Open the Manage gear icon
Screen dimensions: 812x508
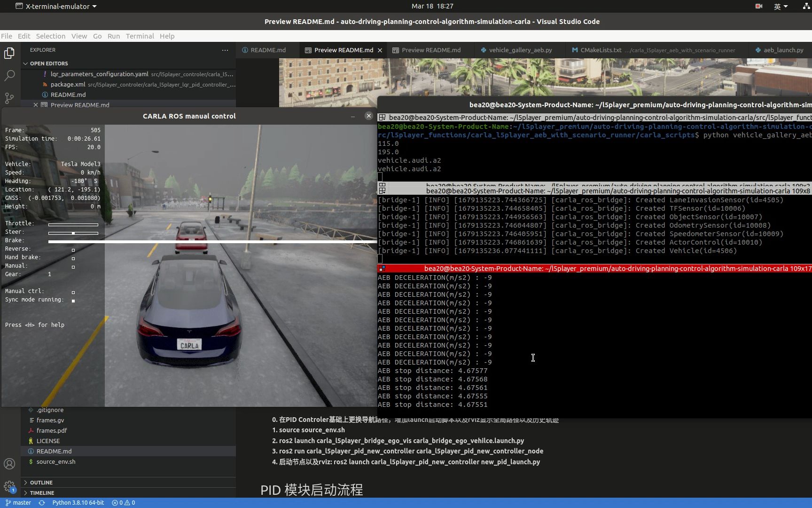coord(9,486)
